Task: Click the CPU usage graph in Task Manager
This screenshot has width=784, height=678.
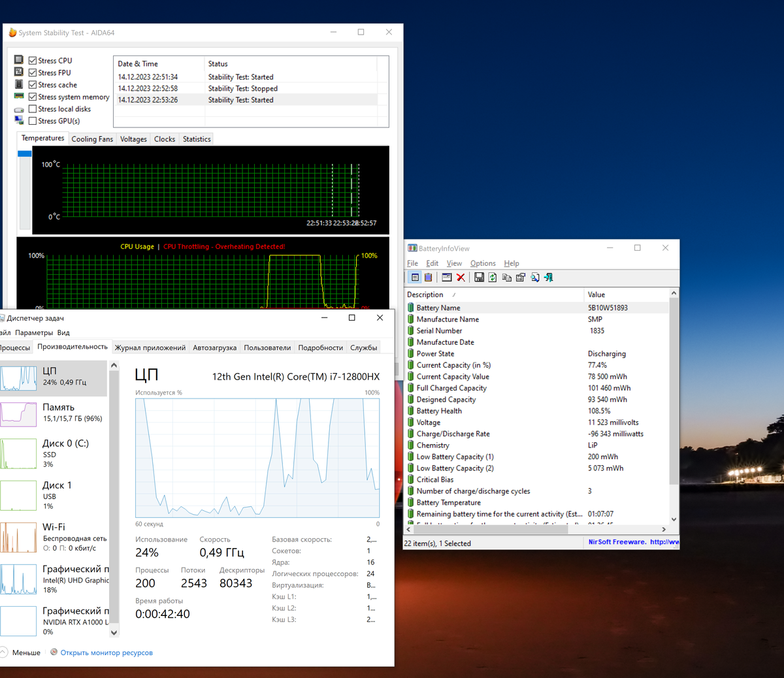Action: [257, 458]
